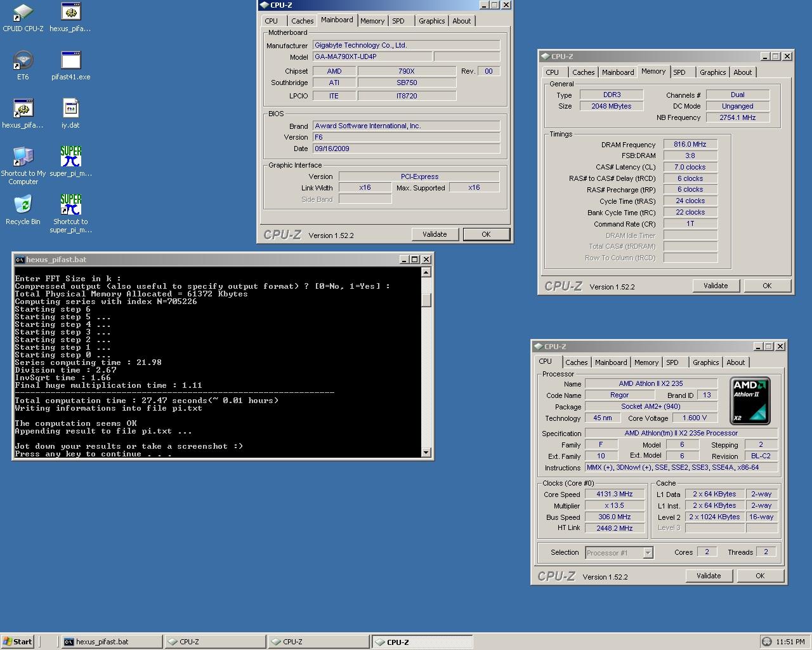Click the Bus Speed 306.0 MHz value
Screen dimensions: 812x650
click(x=614, y=517)
